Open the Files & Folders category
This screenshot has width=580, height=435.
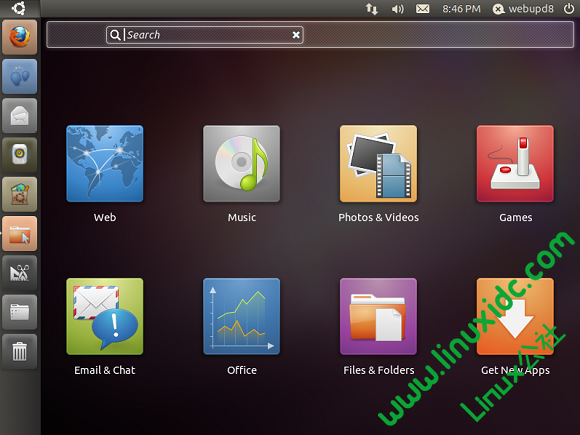click(378, 317)
